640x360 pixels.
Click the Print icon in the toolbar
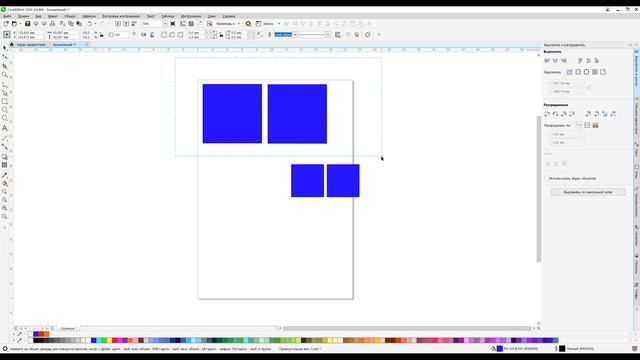[x=52, y=24]
